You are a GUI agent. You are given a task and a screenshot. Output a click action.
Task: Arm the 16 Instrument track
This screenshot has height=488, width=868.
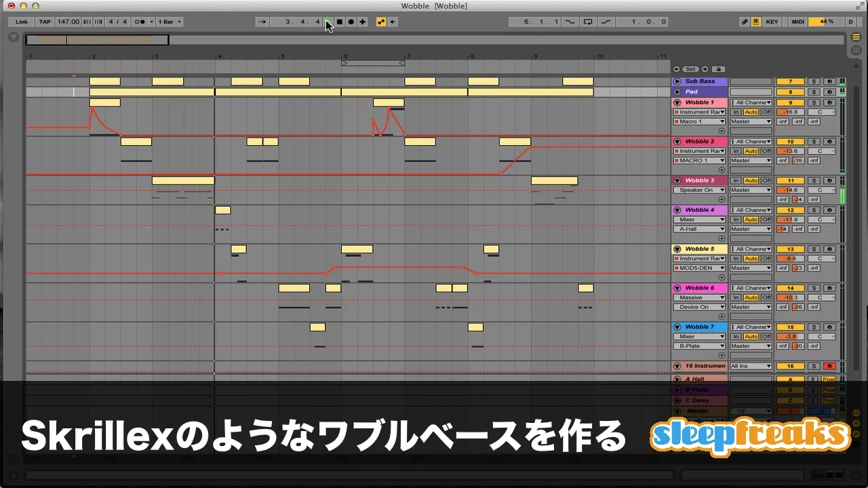[829, 366]
